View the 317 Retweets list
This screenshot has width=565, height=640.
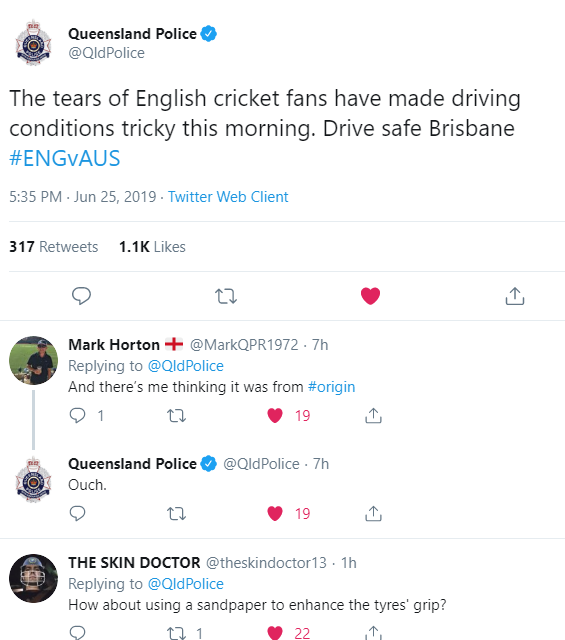(53, 247)
